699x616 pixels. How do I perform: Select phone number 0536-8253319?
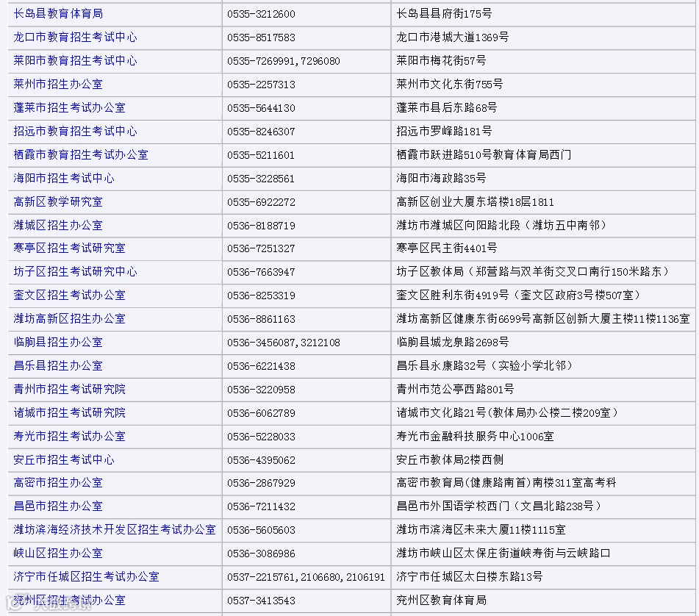click(x=261, y=296)
